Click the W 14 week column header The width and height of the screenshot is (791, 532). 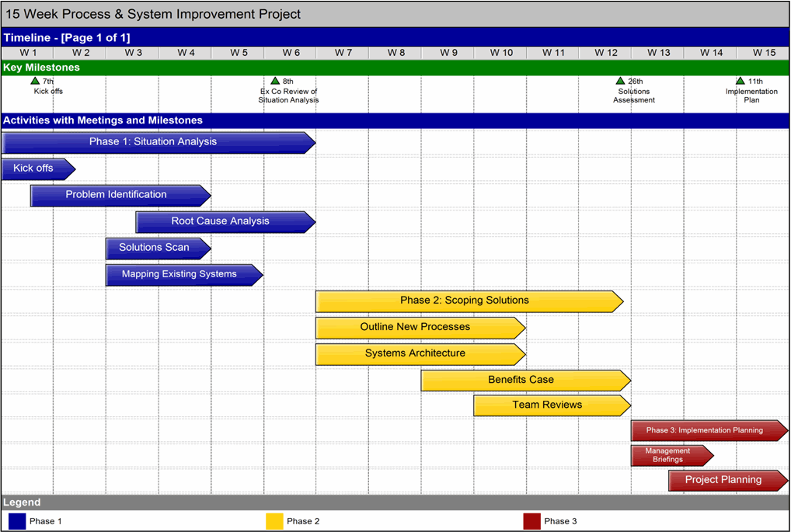point(711,53)
